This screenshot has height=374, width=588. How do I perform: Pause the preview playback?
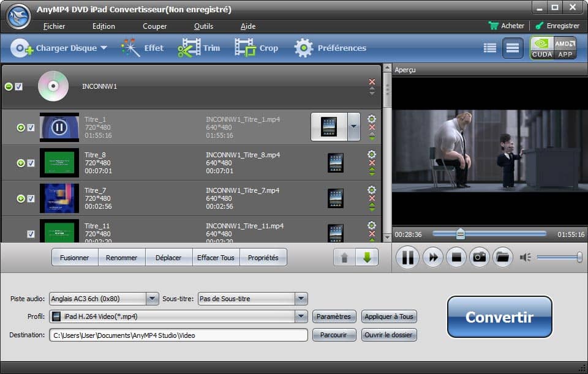(408, 257)
